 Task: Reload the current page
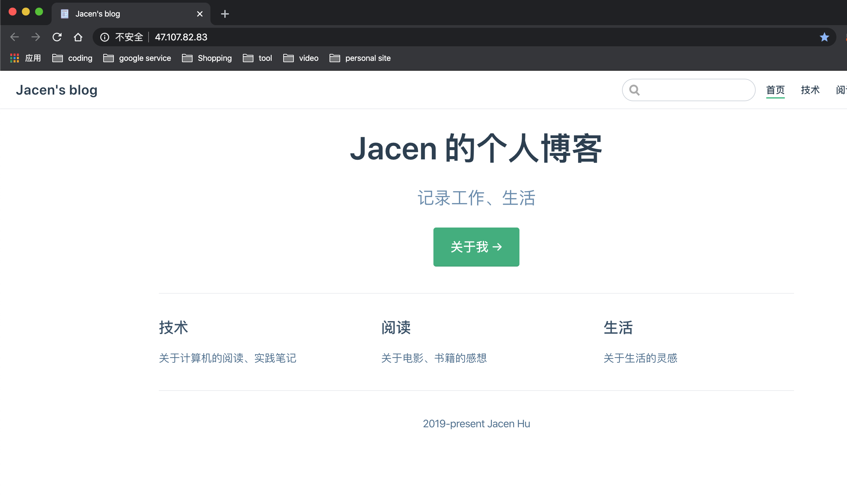(57, 37)
